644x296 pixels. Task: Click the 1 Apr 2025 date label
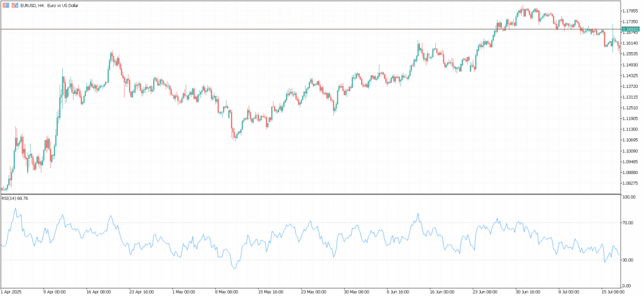(11, 292)
